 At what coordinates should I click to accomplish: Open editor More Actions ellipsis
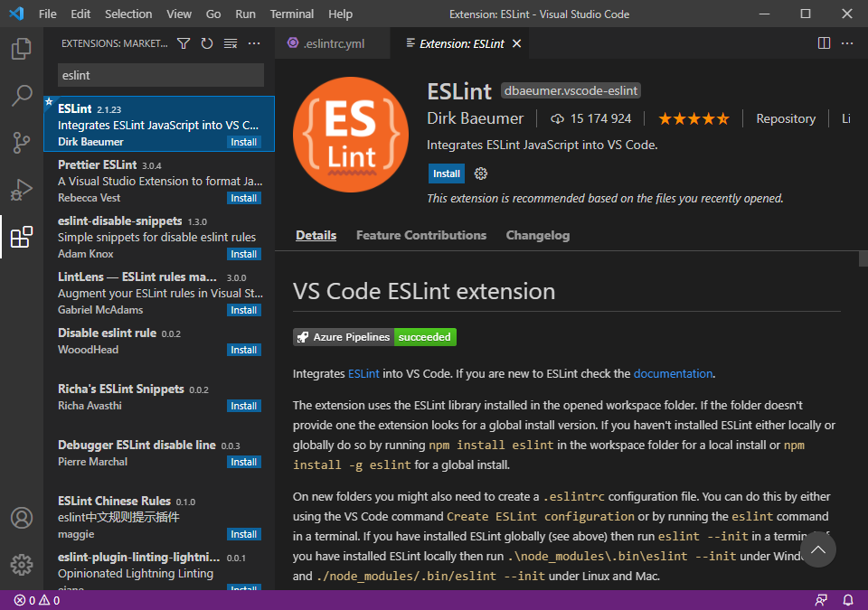(847, 43)
